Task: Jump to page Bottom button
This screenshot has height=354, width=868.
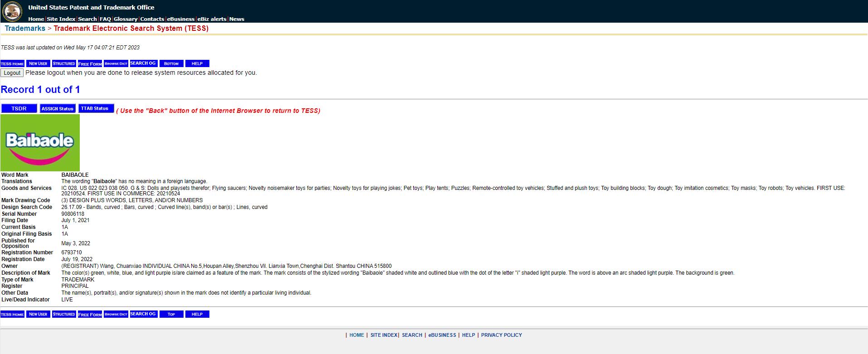Action: (171, 63)
